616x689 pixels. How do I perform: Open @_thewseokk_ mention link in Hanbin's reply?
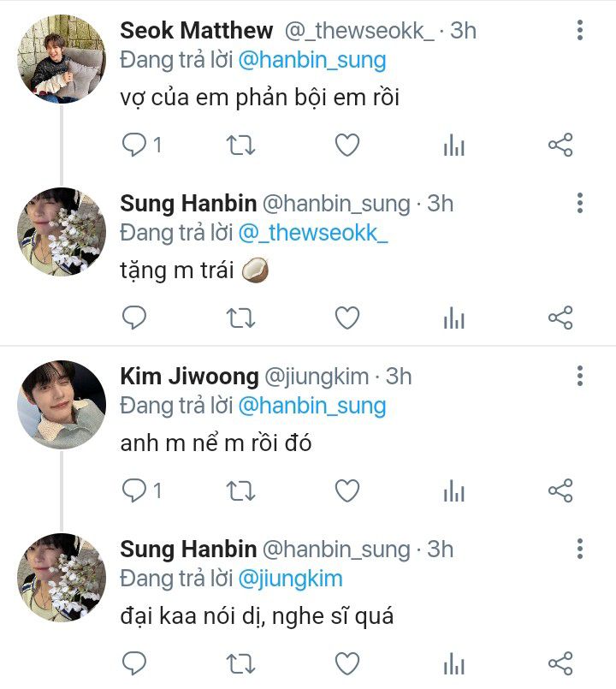[312, 232]
